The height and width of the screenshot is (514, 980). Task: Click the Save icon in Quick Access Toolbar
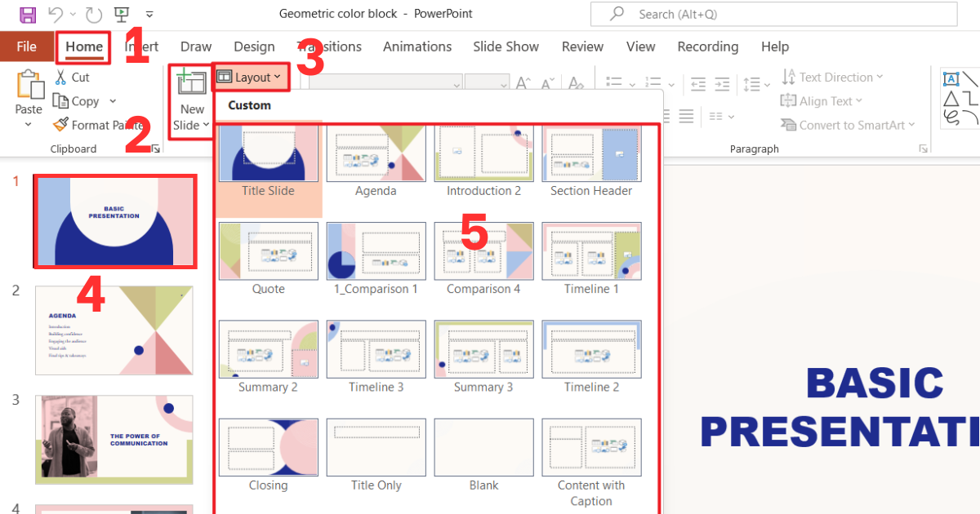click(x=28, y=13)
